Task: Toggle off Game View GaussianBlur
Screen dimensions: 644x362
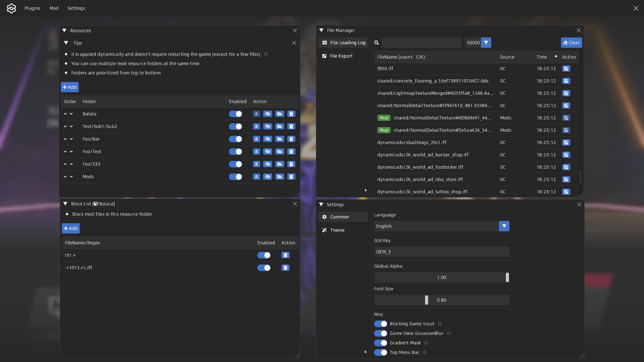Action: [380, 333]
